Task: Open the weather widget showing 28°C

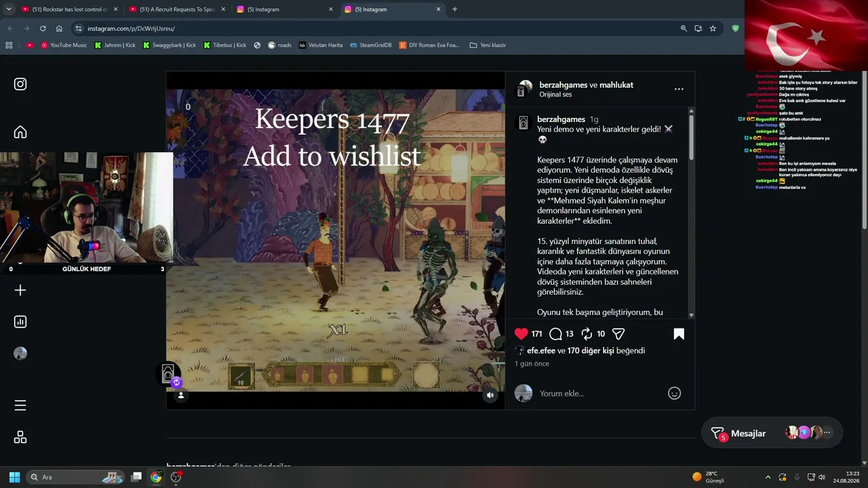Action: click(708, 477)
